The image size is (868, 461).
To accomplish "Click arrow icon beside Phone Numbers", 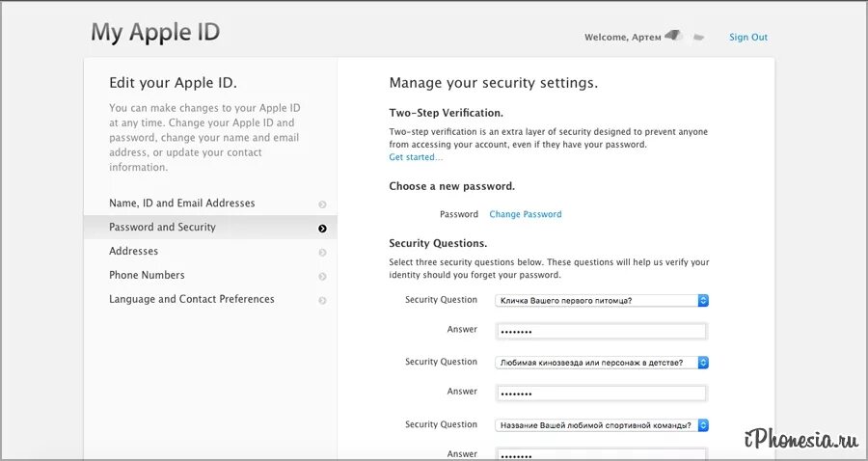I will pyautogui.click(x=322, y=277).
